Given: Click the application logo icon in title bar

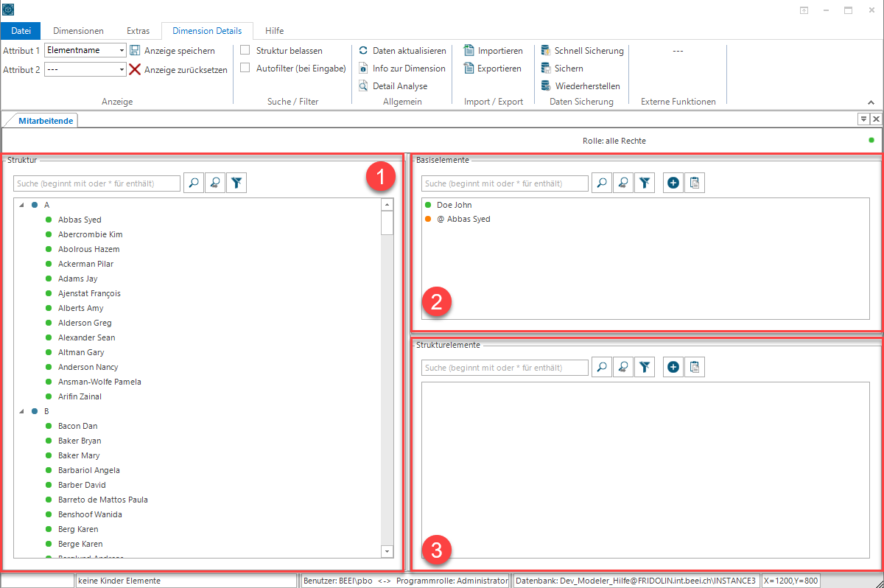Looking at the screenshot, I should 9,10.
